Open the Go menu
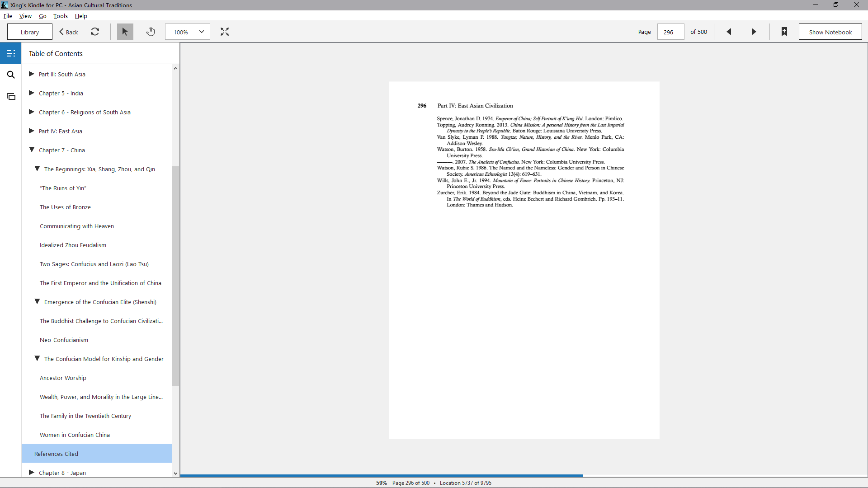 [x=42, y=16]
